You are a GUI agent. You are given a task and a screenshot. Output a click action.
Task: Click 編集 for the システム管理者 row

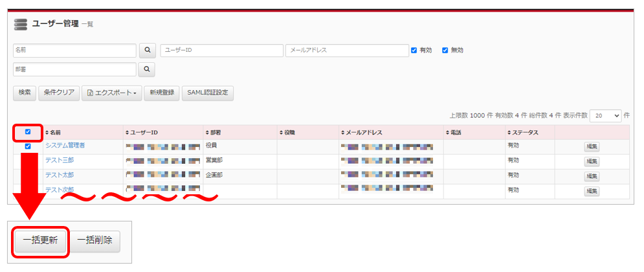tap(592, 147)
